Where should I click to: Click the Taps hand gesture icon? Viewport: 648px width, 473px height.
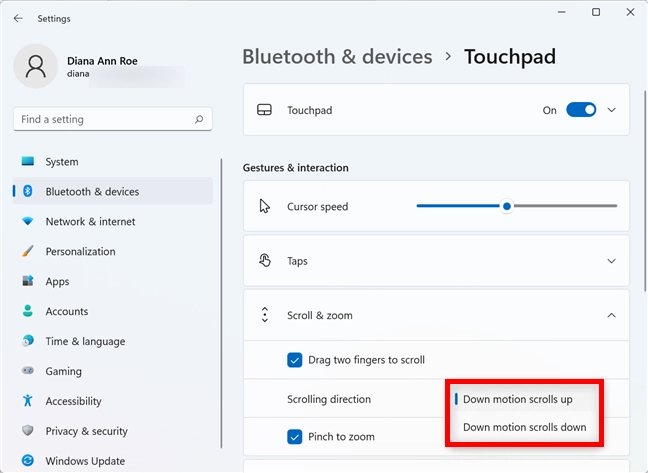[x=264, y=261]
